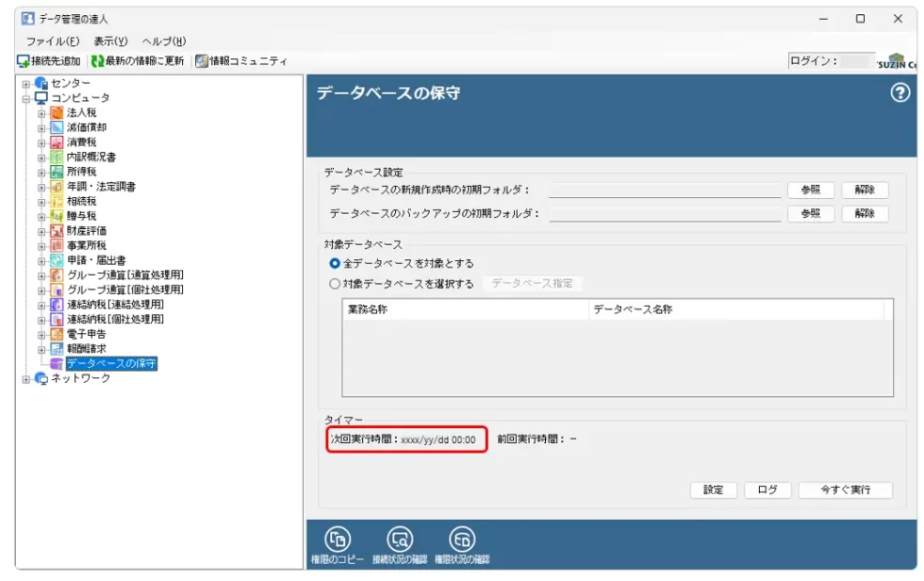Refresh using 最新の情報に更新 toolbar icon
924x581 pixels.
97,61
